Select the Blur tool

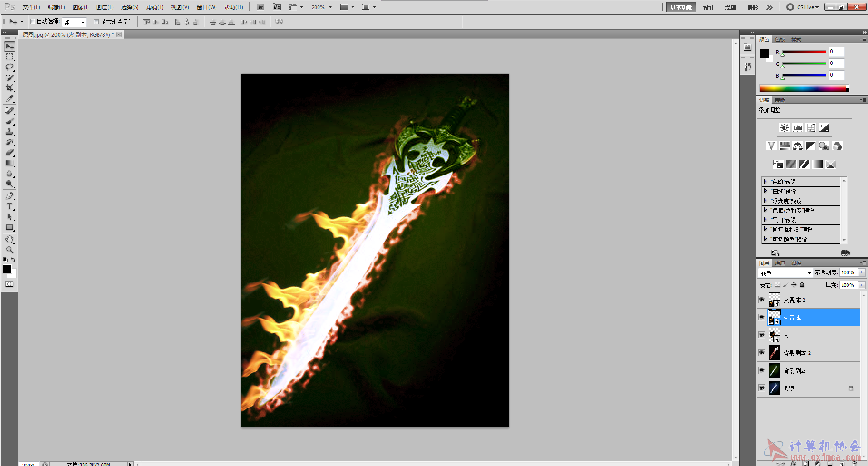[x=10, y=173]
